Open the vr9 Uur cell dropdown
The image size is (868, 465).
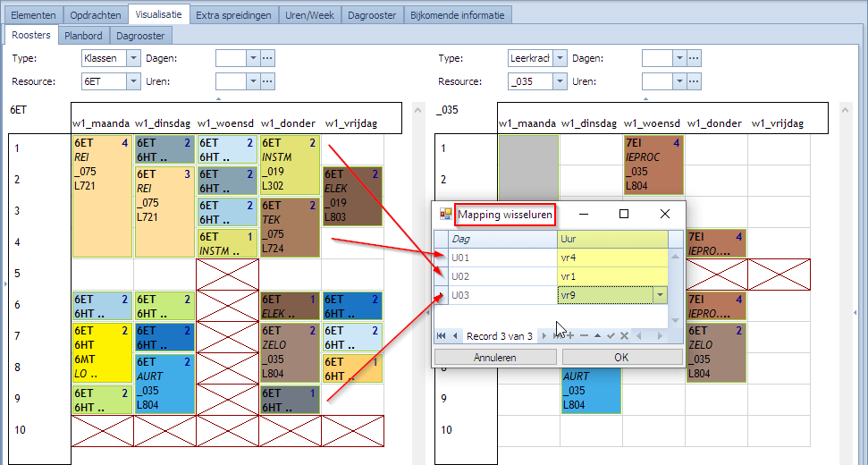point(660,295)
